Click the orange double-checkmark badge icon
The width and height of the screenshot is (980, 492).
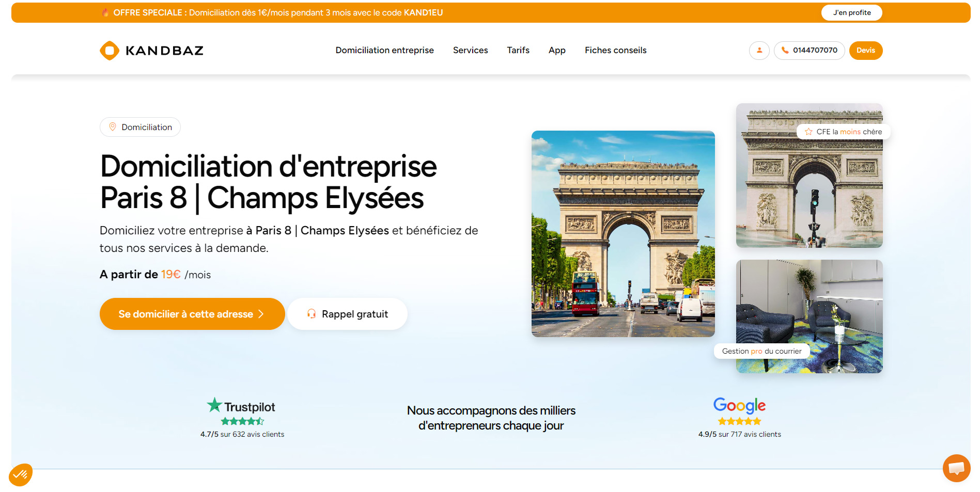coord(21,474)
